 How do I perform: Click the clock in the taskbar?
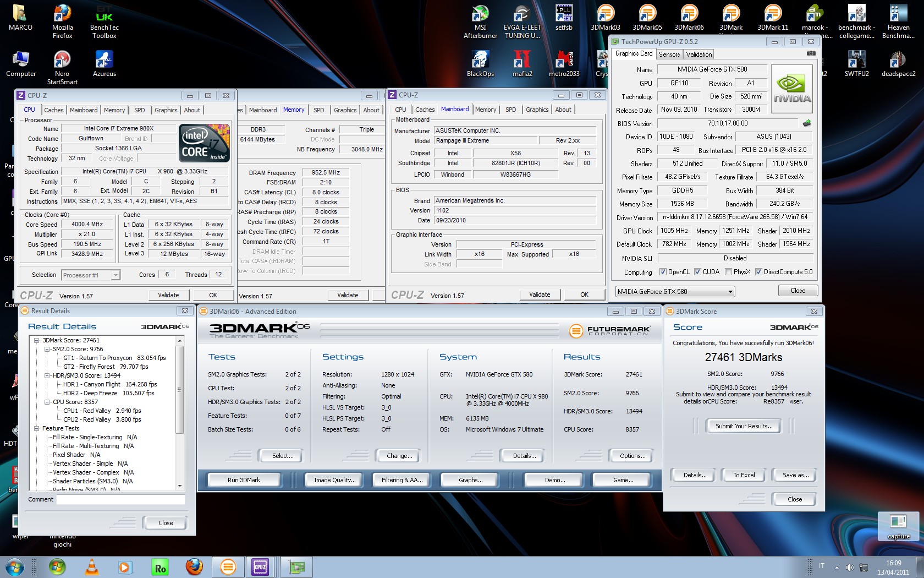coord(893,568)
